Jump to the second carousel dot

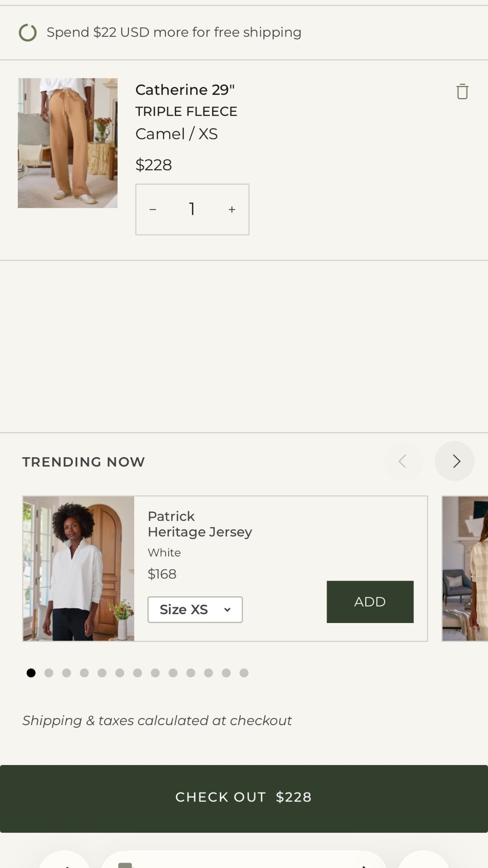tap(49, 673)
